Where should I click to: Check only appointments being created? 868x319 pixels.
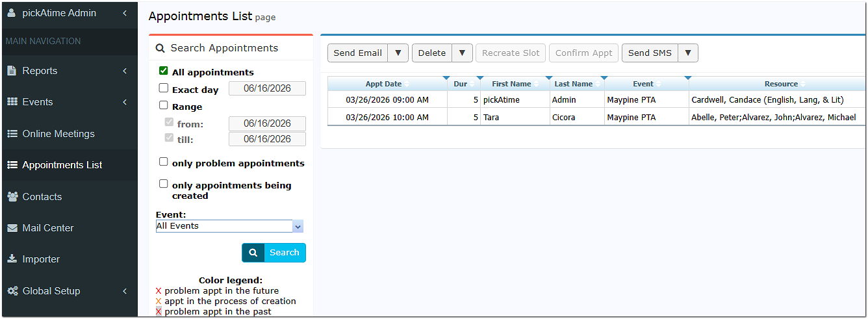(x=164, y=184)
